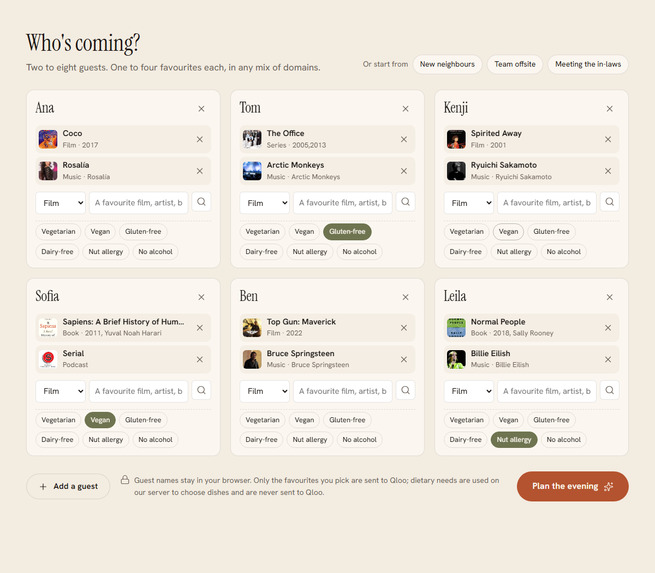
Task: Start from Meeting the in-laws preset
Action: click(588, 64)
